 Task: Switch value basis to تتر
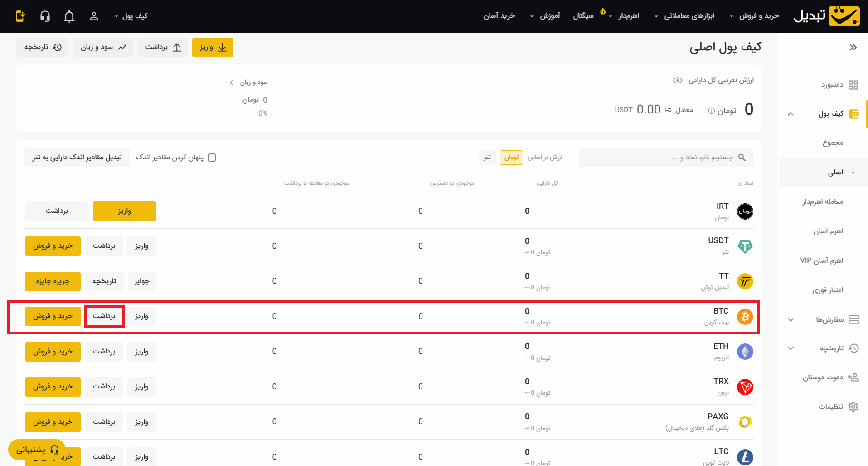[487, 157]
